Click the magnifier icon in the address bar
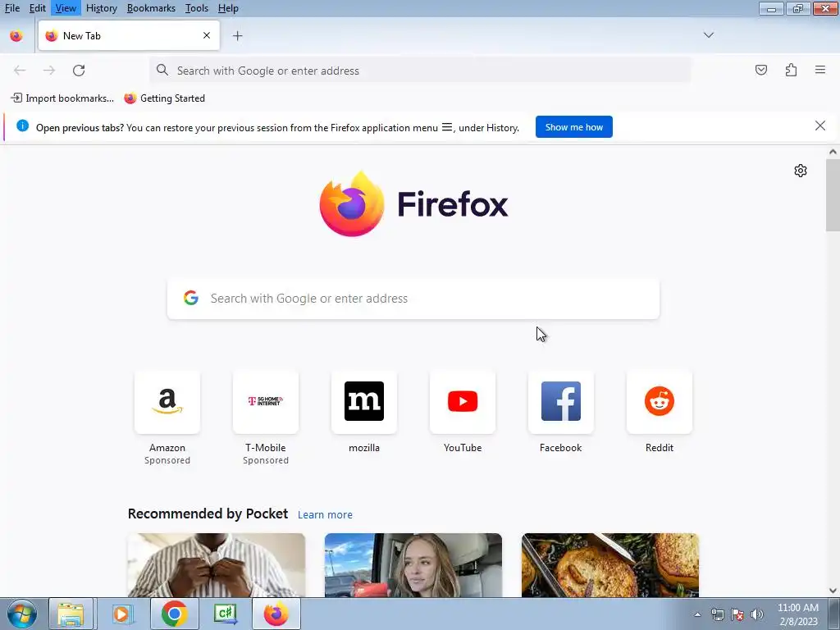 162,71
